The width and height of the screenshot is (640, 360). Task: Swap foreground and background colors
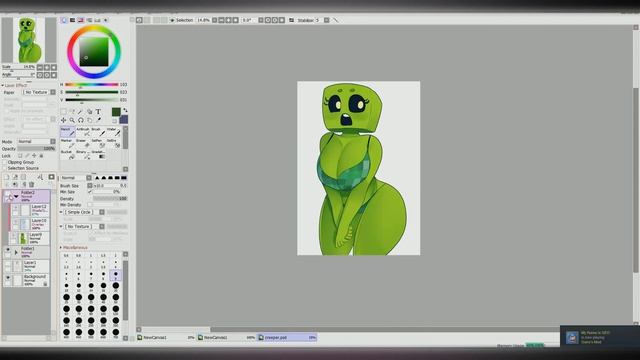coord(125,110)
